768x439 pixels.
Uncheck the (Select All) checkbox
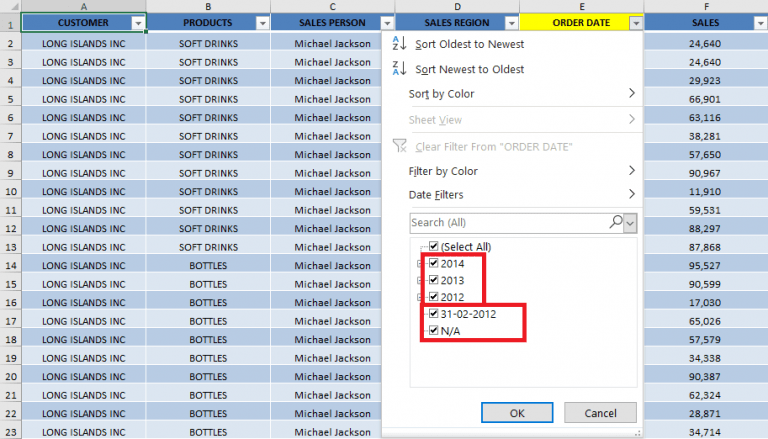tap(433, 247)
